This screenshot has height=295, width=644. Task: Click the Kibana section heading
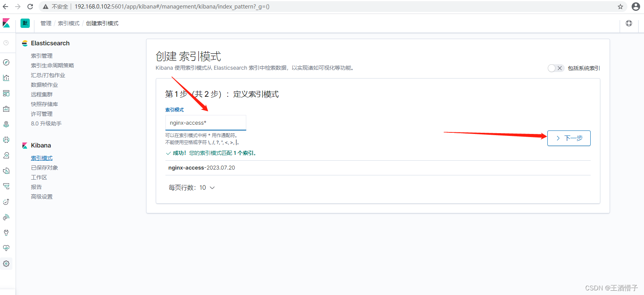tap(41, 146)
